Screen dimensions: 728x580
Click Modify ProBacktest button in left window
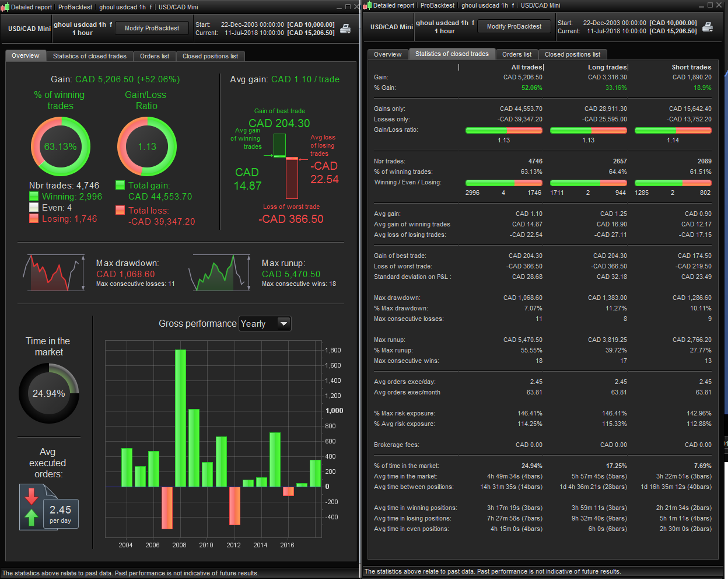pyautogui.click(x=152, y=28)
